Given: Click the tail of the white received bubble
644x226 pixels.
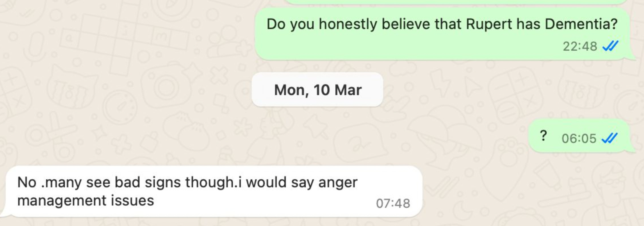Looking at the screenshot, I should coord(5,213).
